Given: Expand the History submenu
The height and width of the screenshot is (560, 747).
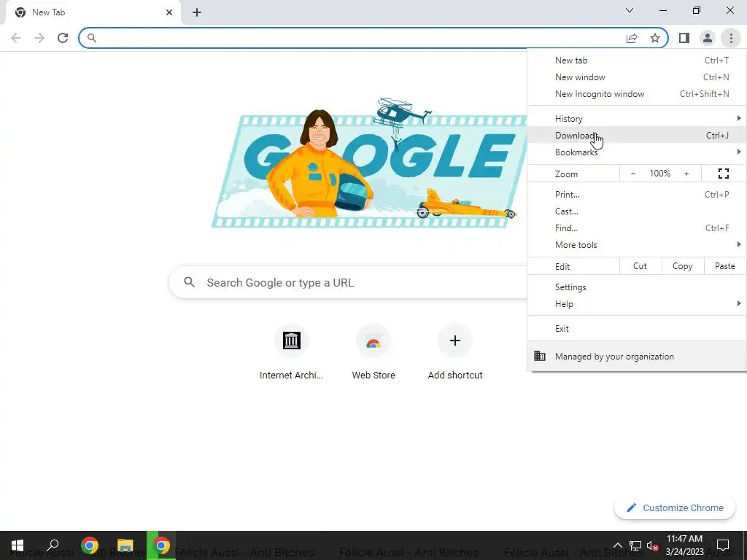Looking at the screenshot, I should click(x=637, y=119).
